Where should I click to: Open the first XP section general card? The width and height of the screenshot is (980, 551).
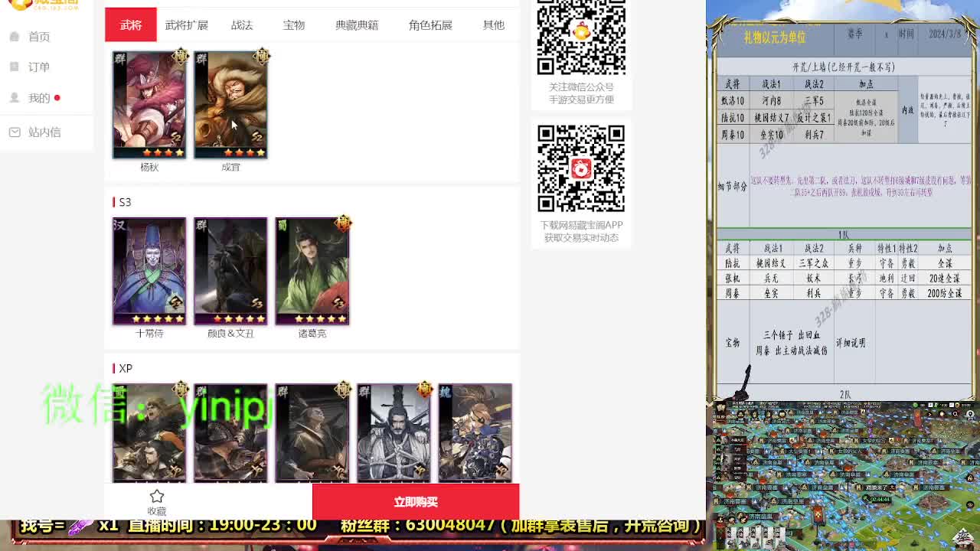(149, 433)
